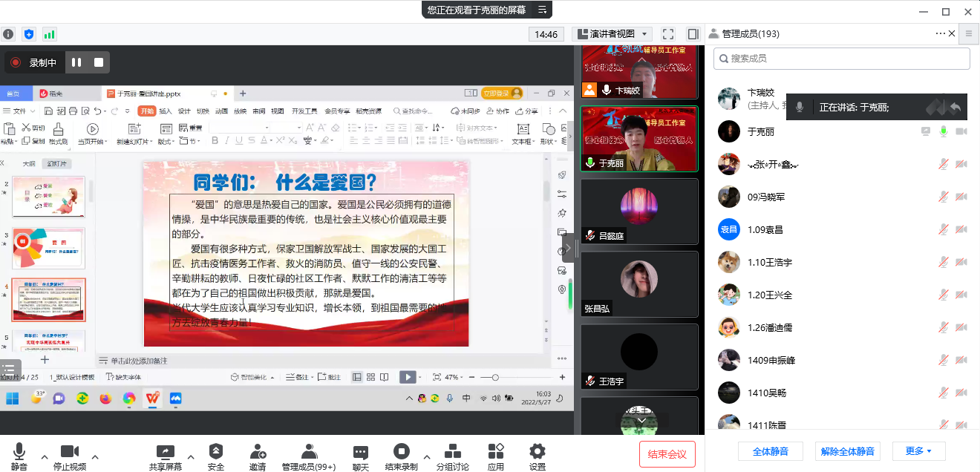Click the 邀请 (Invite) icon
980x472 pixels.
258,452
